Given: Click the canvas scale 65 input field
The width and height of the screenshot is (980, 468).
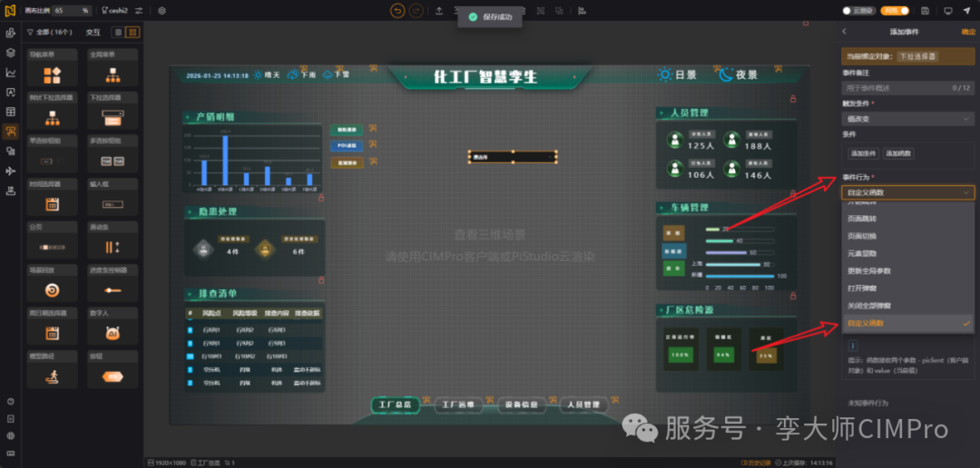Looking at the screenshot, I should tap(72, 11).
